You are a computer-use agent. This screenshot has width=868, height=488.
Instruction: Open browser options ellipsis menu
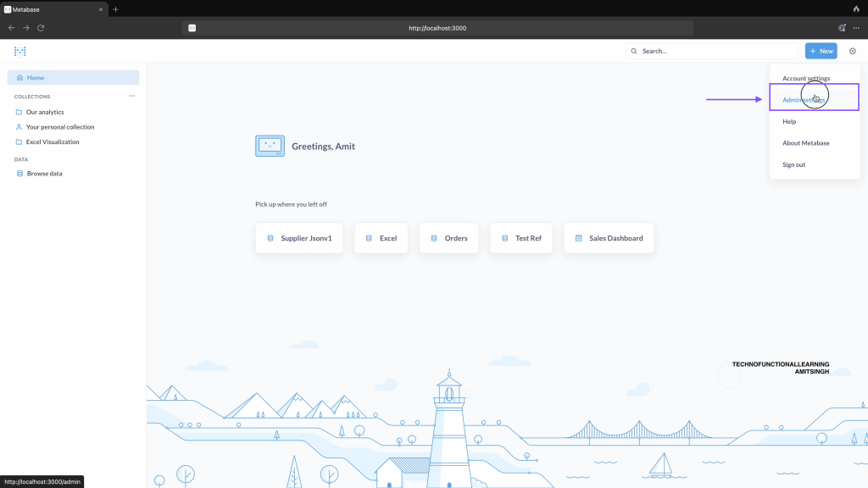[856, 28]
